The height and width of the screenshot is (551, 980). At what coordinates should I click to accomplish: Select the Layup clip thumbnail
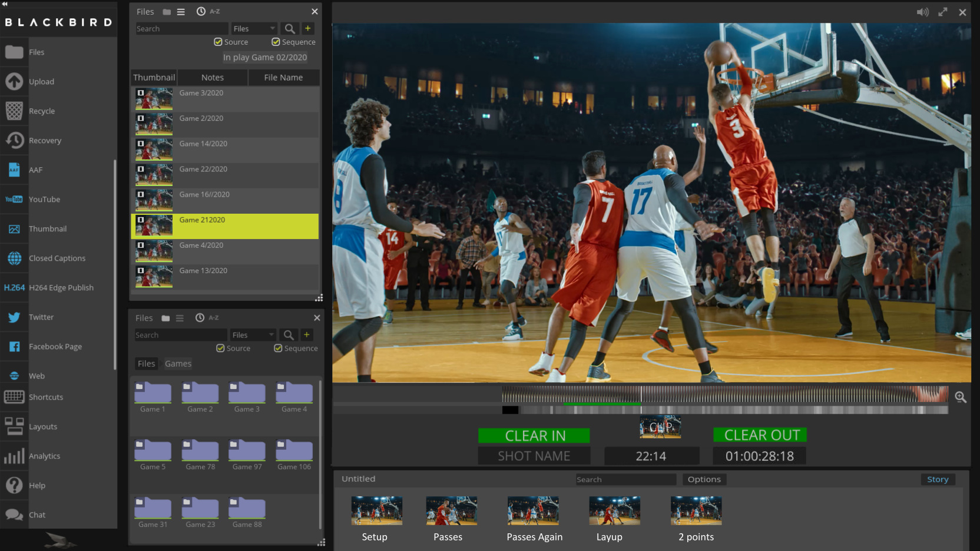(x=614, y=510)
